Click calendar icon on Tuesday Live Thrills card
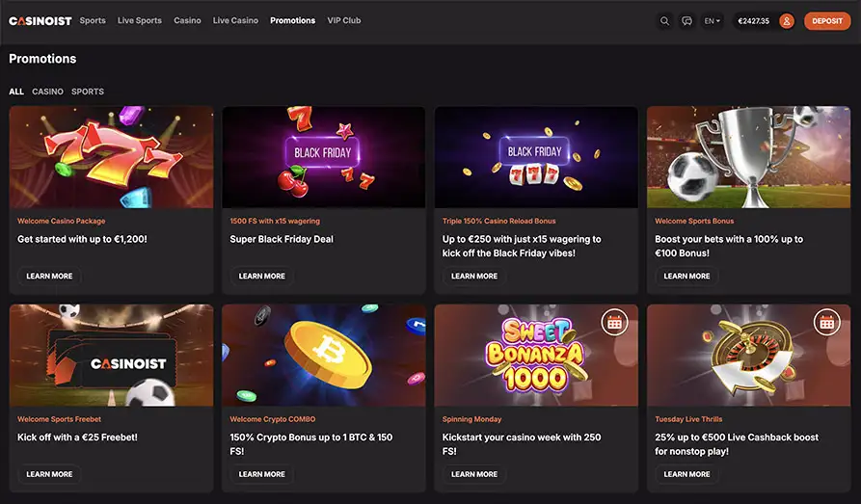 (826, 323)
